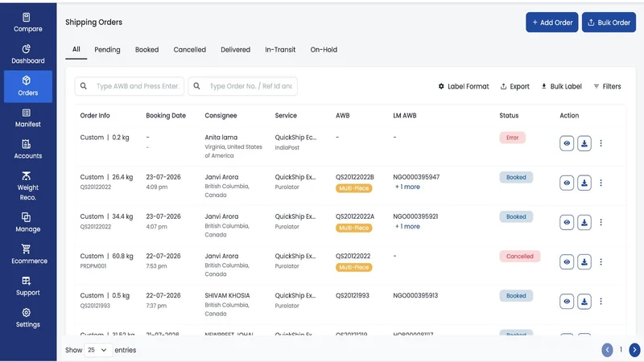
Task: Click AWB number QS20121993
Action: [353, 295]
